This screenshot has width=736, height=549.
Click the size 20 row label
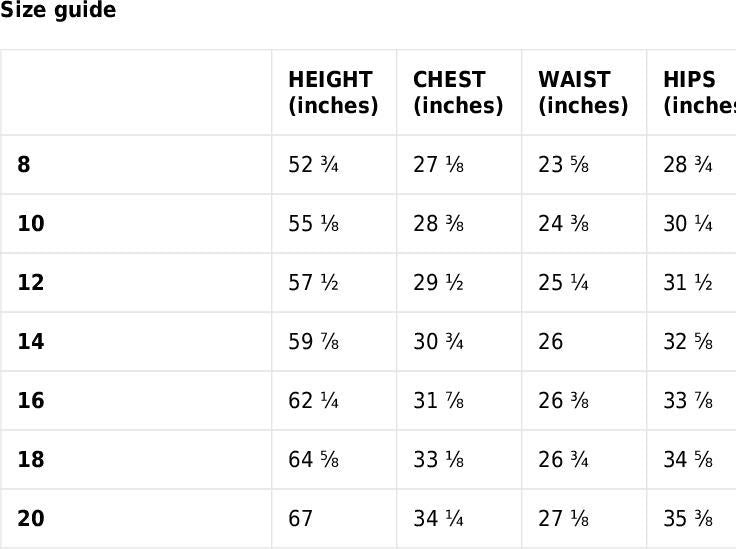click(x=31, y=519)
